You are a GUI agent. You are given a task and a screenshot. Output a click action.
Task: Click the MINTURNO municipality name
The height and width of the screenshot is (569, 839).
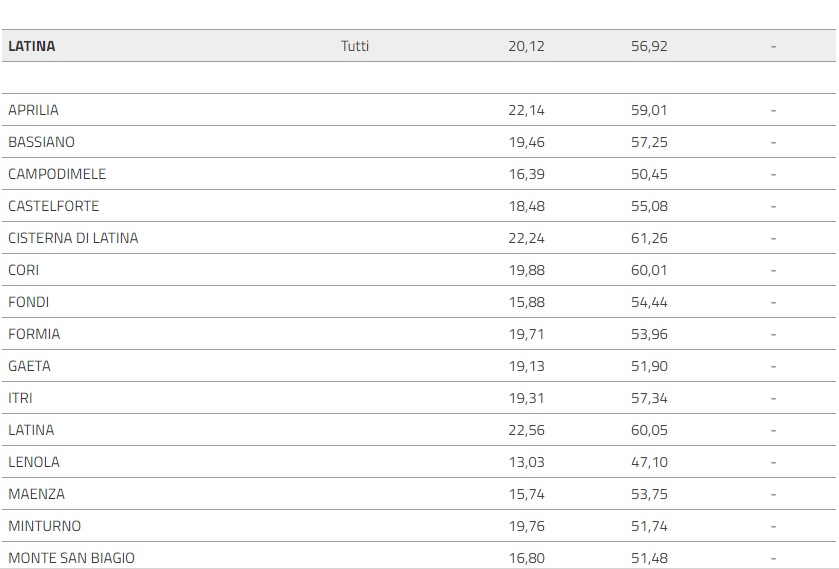(x=45, y=526)
